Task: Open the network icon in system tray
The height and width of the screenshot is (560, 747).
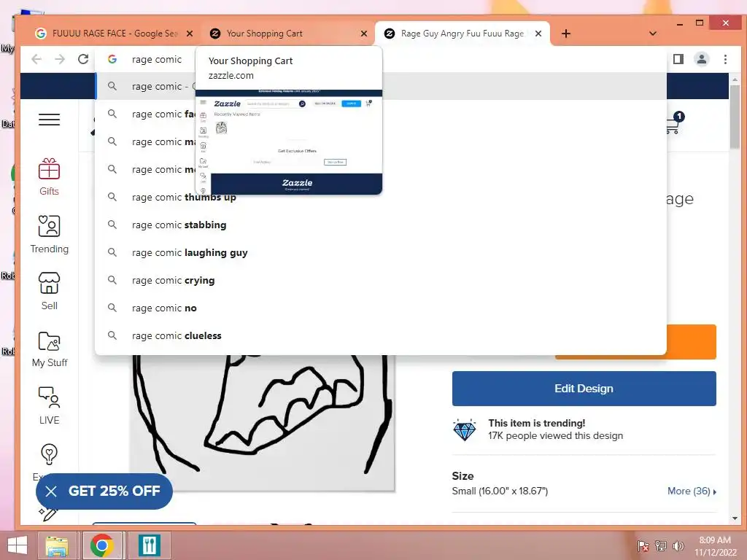Action: point(661,545)
